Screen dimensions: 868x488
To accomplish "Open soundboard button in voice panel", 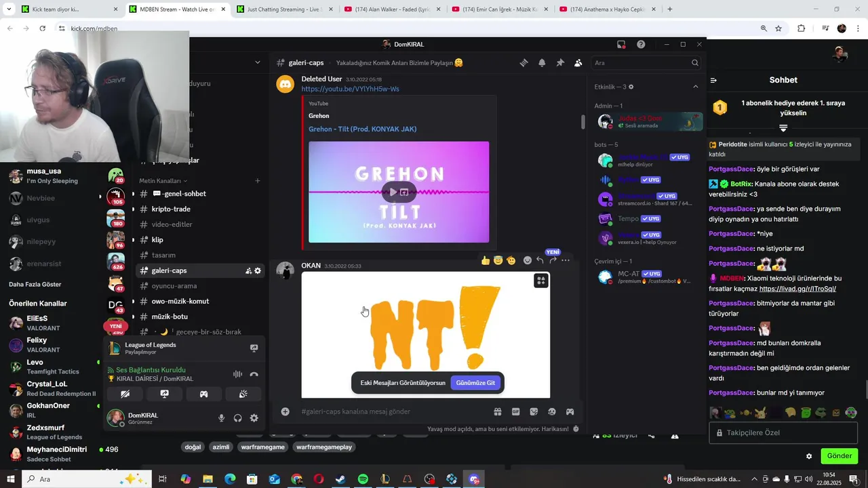I will pos(243,394).
